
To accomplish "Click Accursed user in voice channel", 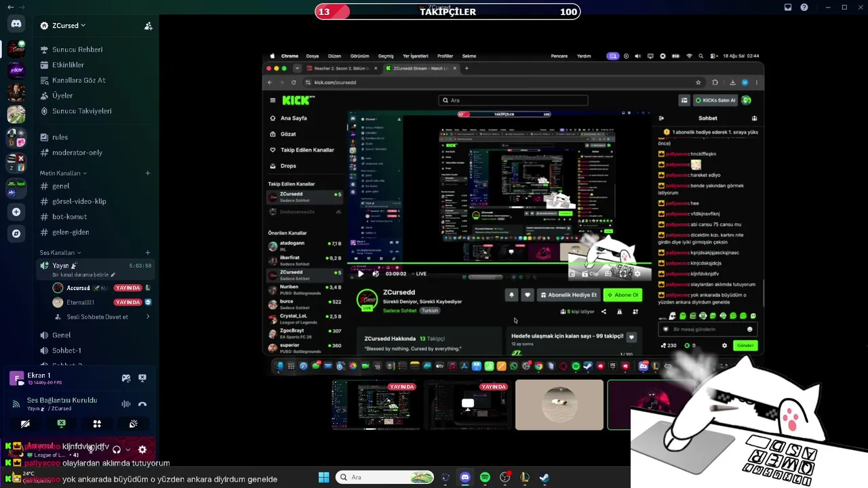I will (102, 288).
